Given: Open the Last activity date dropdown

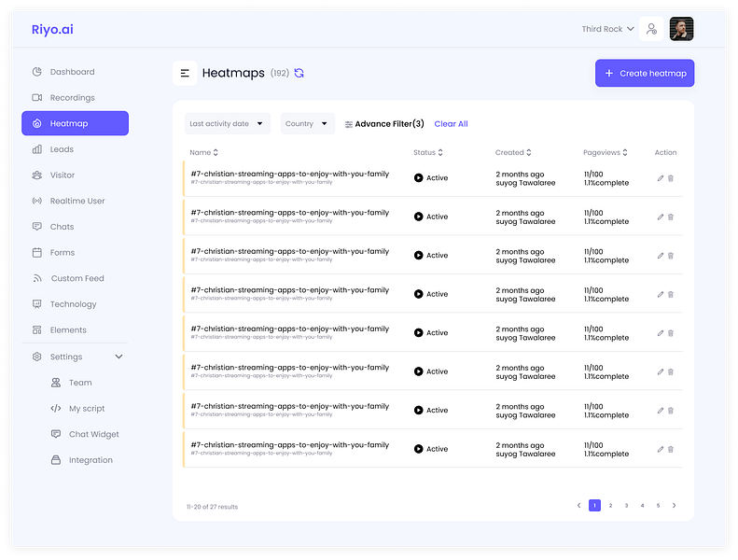Looking at the screenshot, I should pyautogui.click(x=228, y=124).
